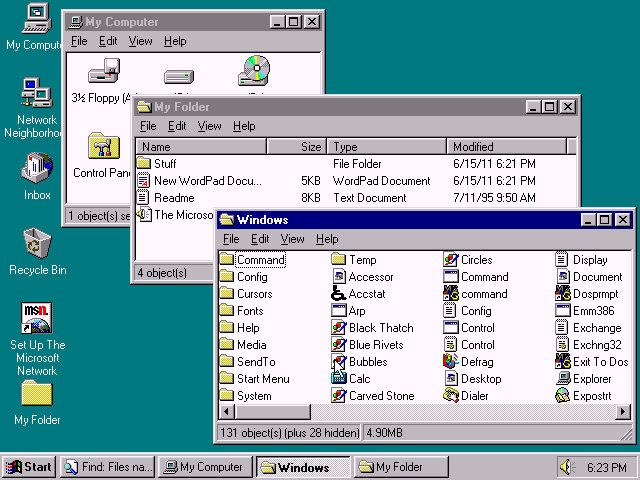
Task: Select the Recycle Bin desktop icon
Action: (37, 243)
